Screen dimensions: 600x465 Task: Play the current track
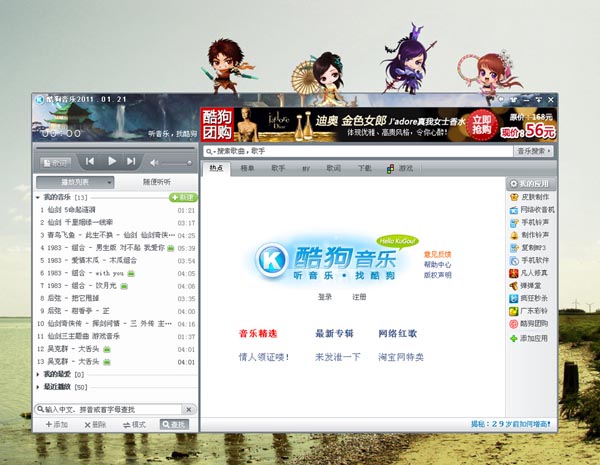(112, 161)
